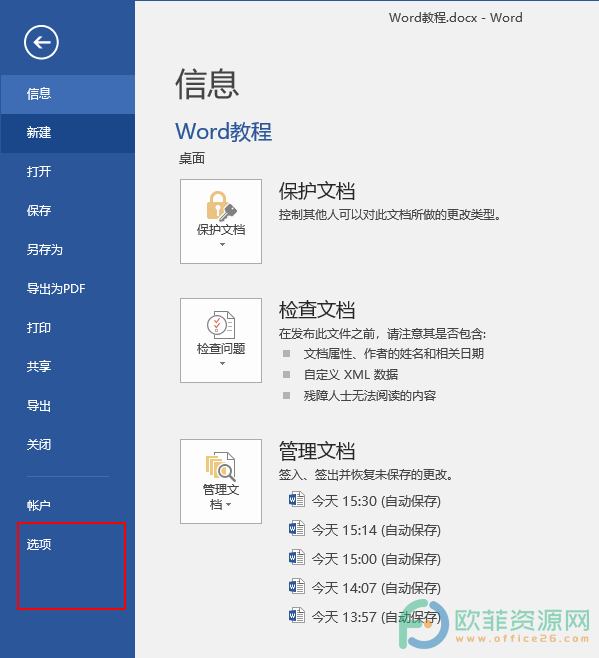Expand the 管理文档 dropdown arrow
Screen dimensions: 599x658
(228, 505)
